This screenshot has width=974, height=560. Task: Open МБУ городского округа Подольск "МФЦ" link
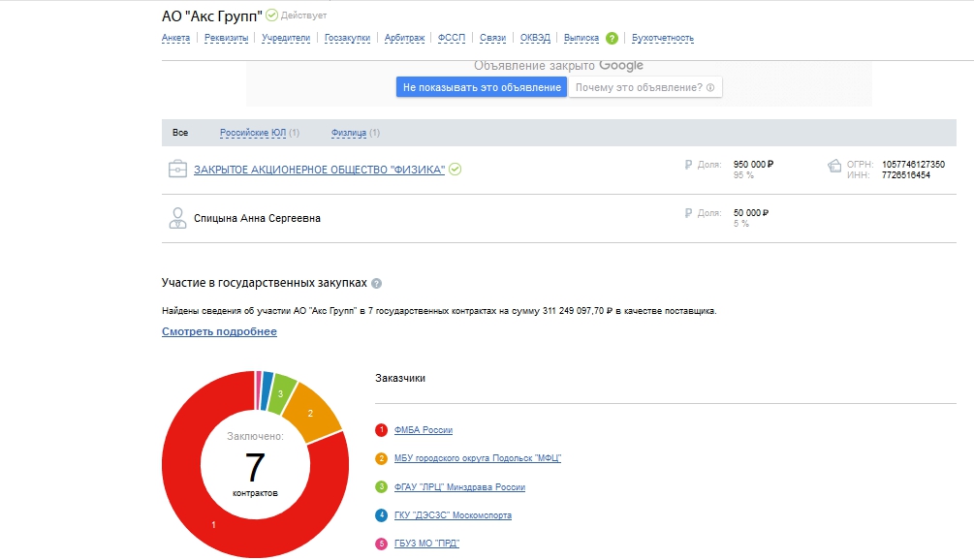[x=478, y=458]
